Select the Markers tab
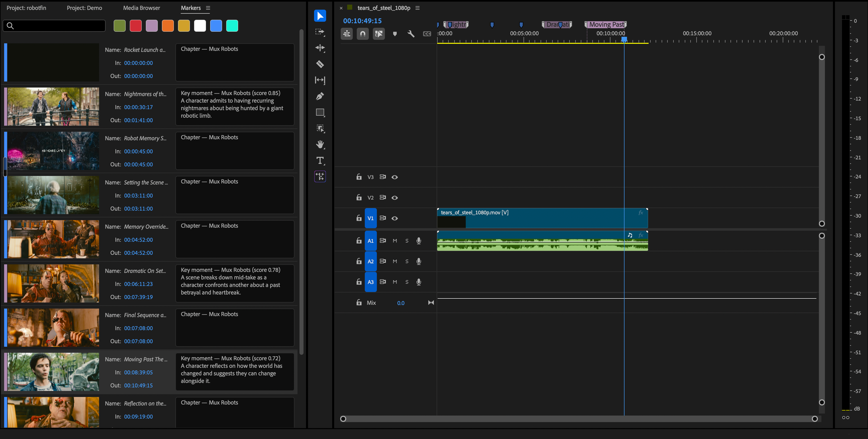Screen dimensions: 868x439 191,8
